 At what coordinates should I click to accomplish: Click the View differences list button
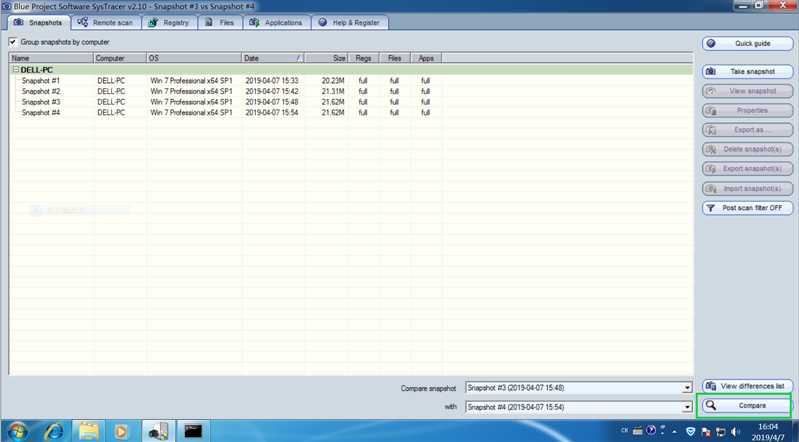click(748, 386)
